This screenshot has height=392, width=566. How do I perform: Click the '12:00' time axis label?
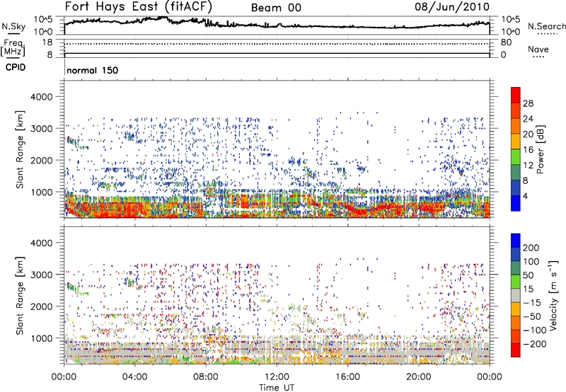[277, 377]
